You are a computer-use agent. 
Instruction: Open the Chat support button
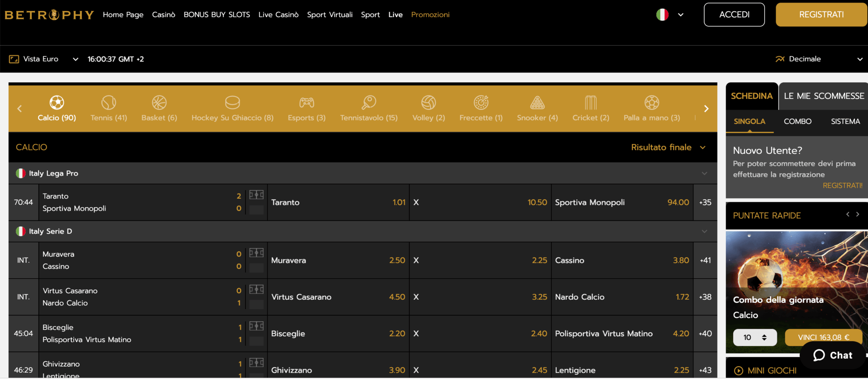click(833, 355)
